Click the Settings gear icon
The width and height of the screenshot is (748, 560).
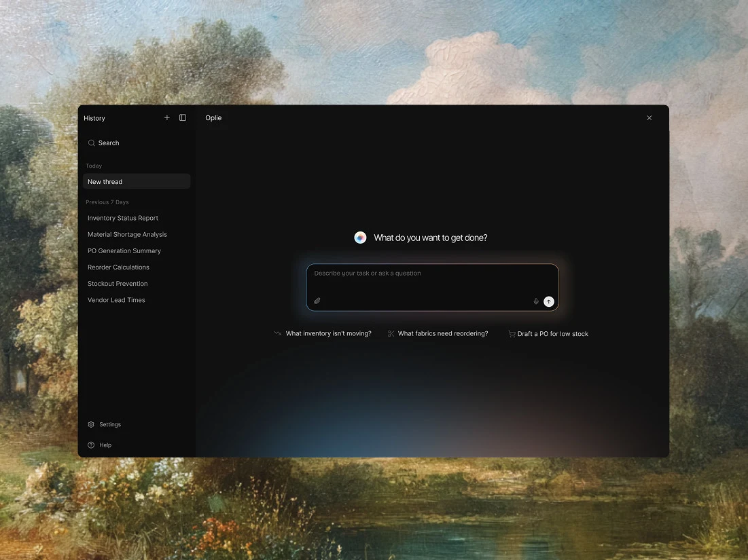click(91, 424)
